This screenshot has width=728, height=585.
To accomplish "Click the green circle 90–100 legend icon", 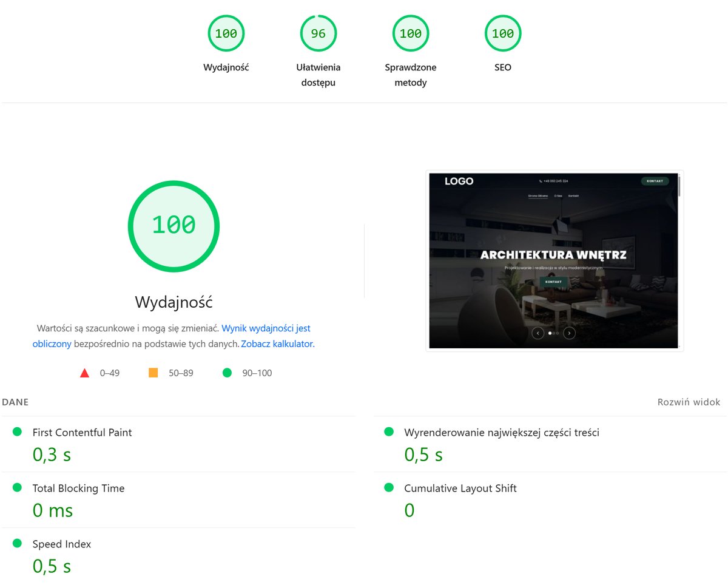I will [x=227, y=373].
